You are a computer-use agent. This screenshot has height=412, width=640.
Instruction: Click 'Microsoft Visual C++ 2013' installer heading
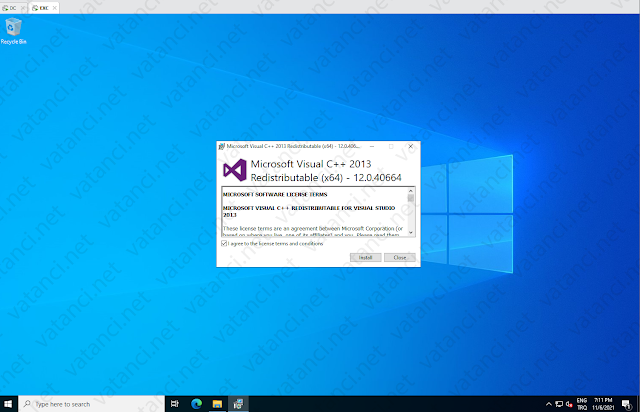pos(311,164)
